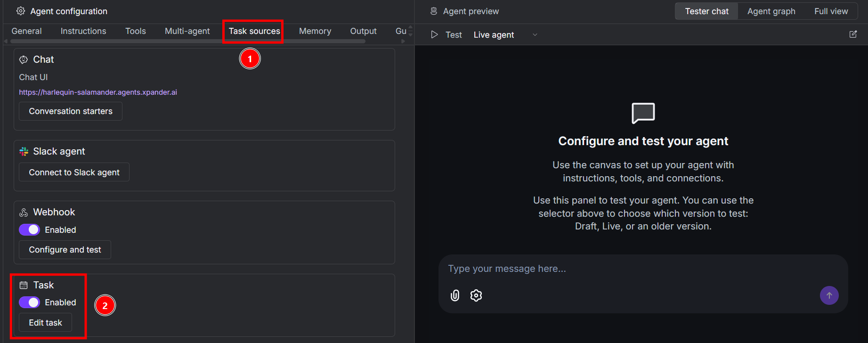Switch to Full view

point(831,11)
